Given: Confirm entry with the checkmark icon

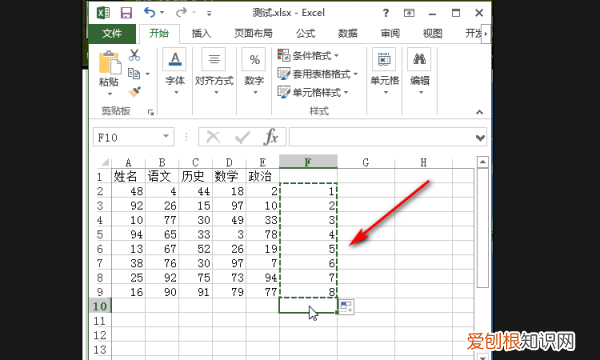Looking at the screenshot, I should (242, 137).
